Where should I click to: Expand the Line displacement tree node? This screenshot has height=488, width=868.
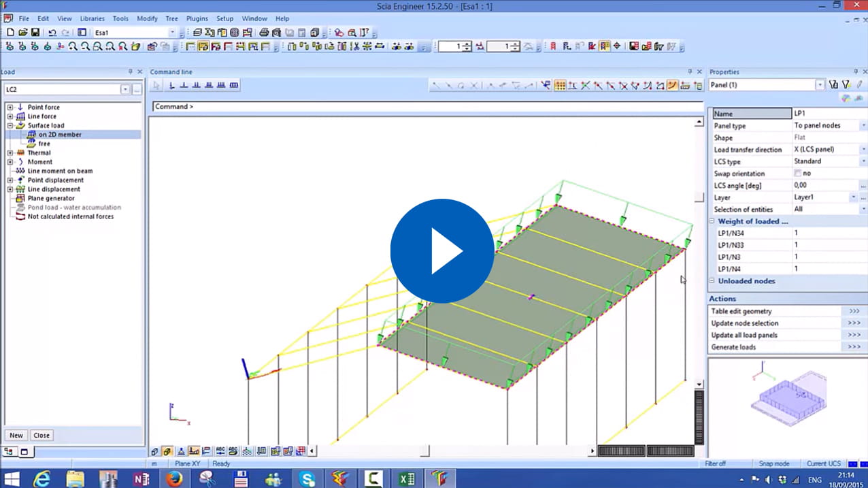[x=10, y=189]
